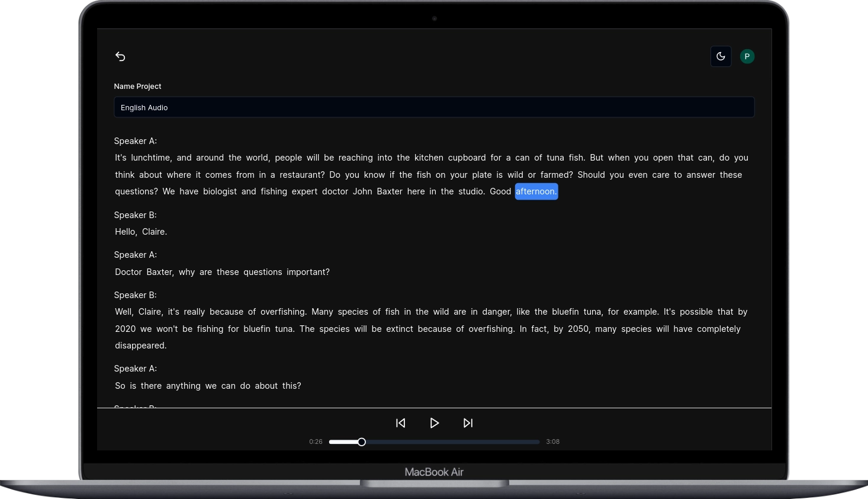The image size is (868, 499).
Task: Open the green P profile avatar
Action: [747, 56]
